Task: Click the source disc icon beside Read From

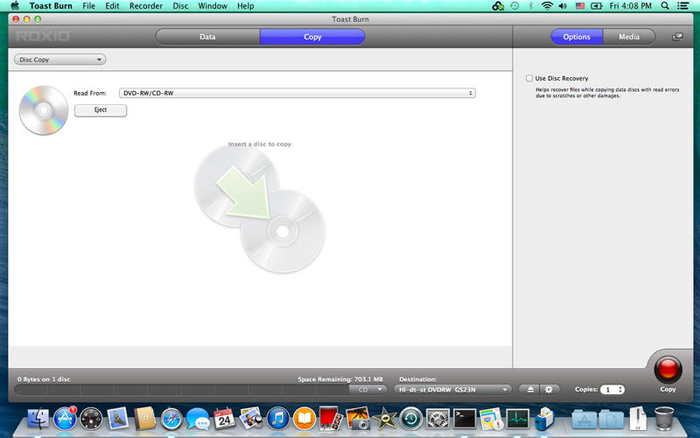Action: [43, 110]
